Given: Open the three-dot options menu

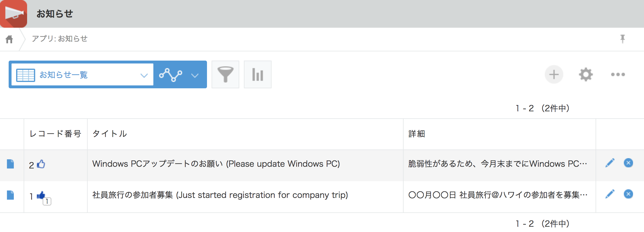Looking at the screenshot, I should point(618,74).
